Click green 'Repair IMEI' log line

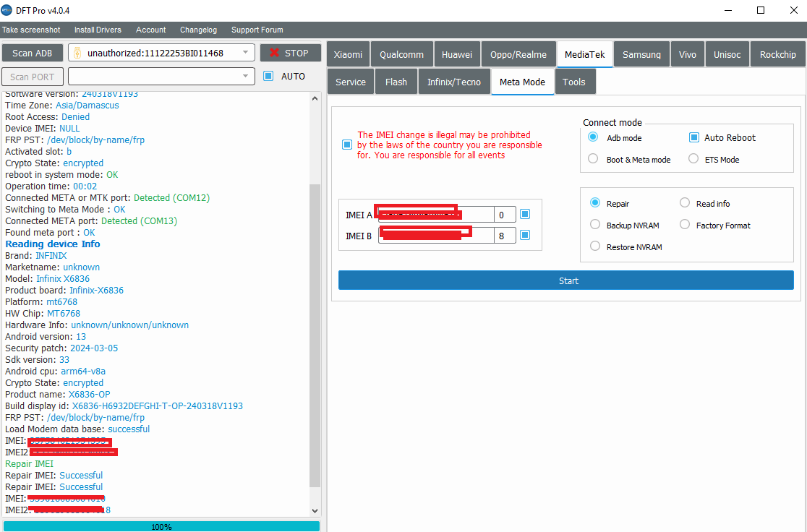pyautogui.click(x=30, y=463)
